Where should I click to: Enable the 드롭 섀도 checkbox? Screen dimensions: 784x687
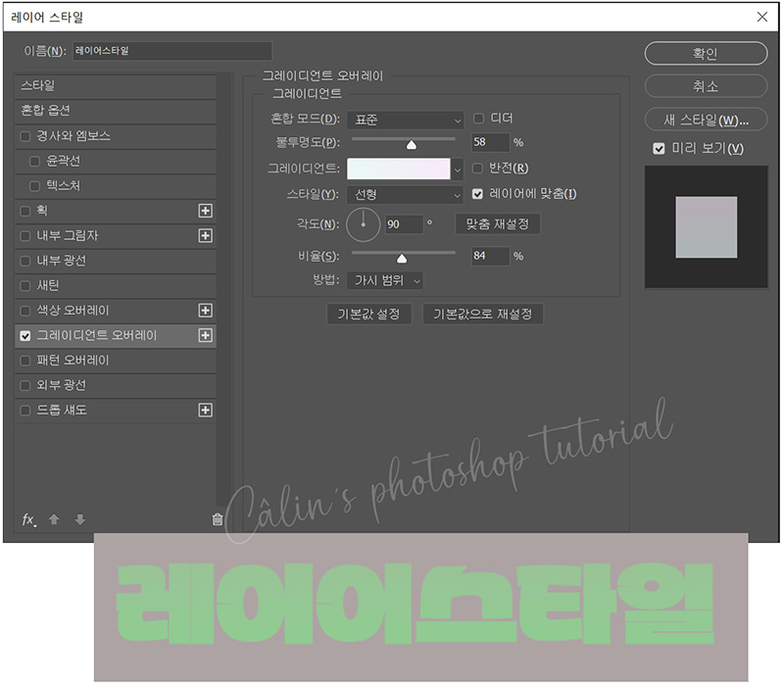coord(25,411)
